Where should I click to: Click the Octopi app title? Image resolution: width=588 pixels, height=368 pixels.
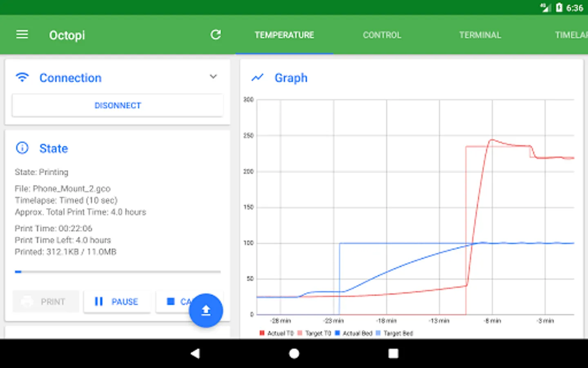click(67, 35)
